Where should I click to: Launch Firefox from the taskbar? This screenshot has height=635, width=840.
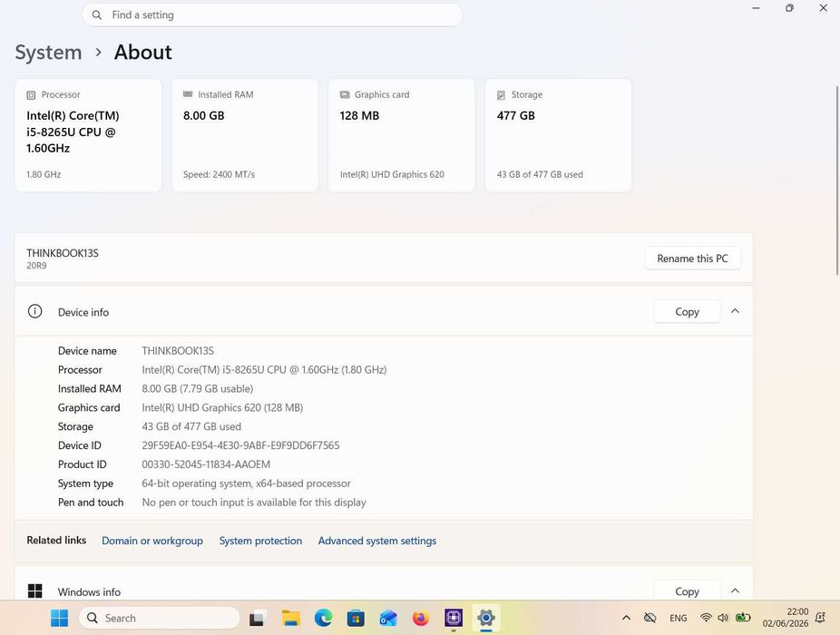pyautogui.click(x=421, y=618)
